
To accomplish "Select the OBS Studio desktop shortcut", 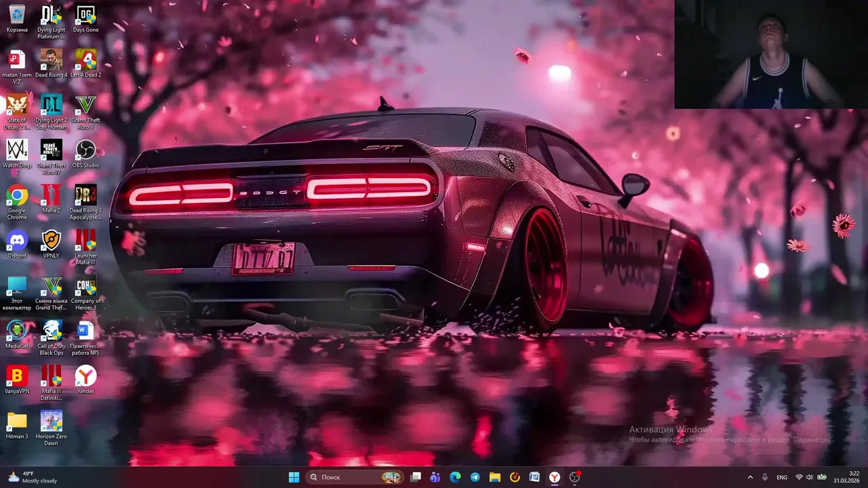I will click(x=85, y=154).
